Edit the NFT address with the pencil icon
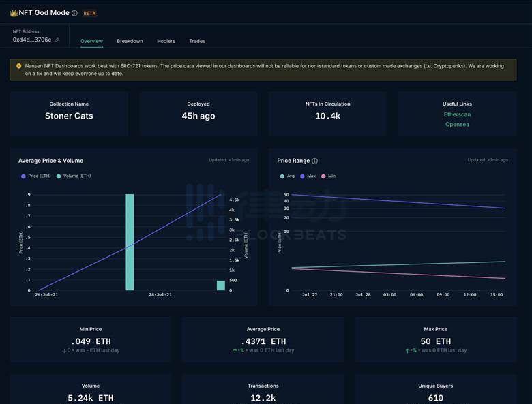 [x=57, y=40]
